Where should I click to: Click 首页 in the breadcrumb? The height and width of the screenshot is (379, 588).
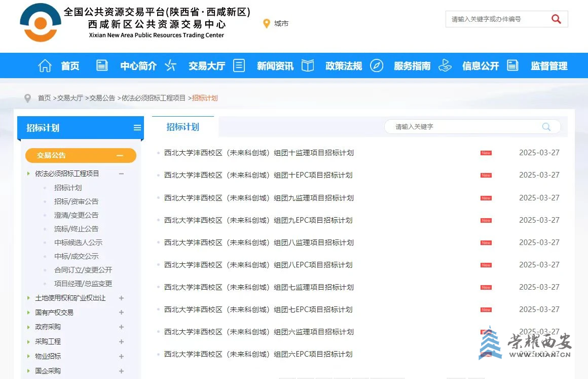[x=44, y=98]
